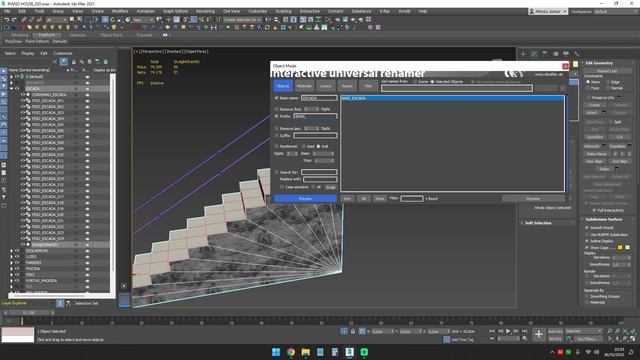The width and height of the screenshot is (640, 360).
Task: Open the Graph Editors menu
Action: 176,11
